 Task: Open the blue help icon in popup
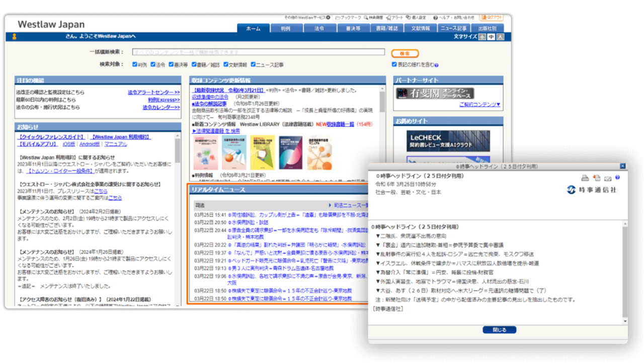click(617, 177)
